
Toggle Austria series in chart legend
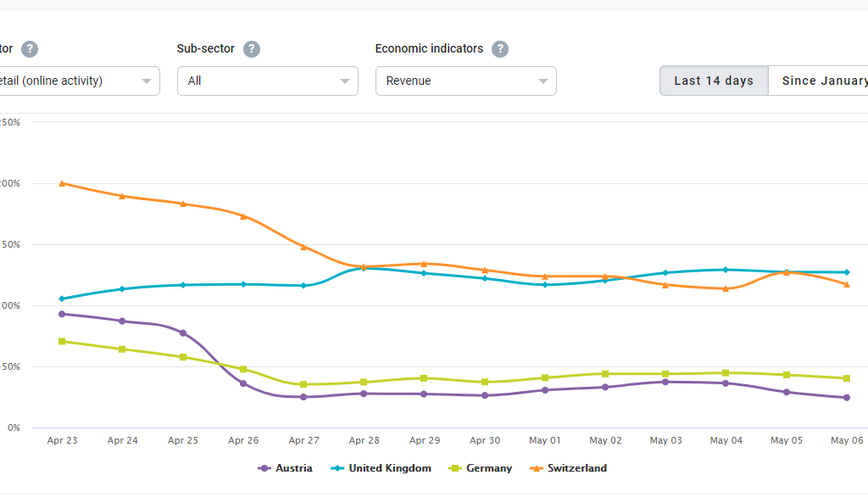[x=286, y=468]
